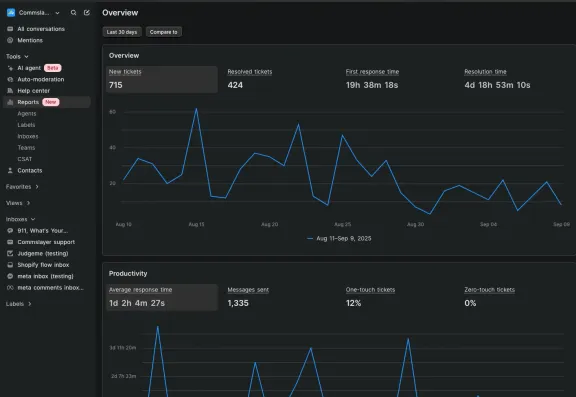Click the Contacts person icon
This screenshot has height=397, width=576.
tap(10, 170)
